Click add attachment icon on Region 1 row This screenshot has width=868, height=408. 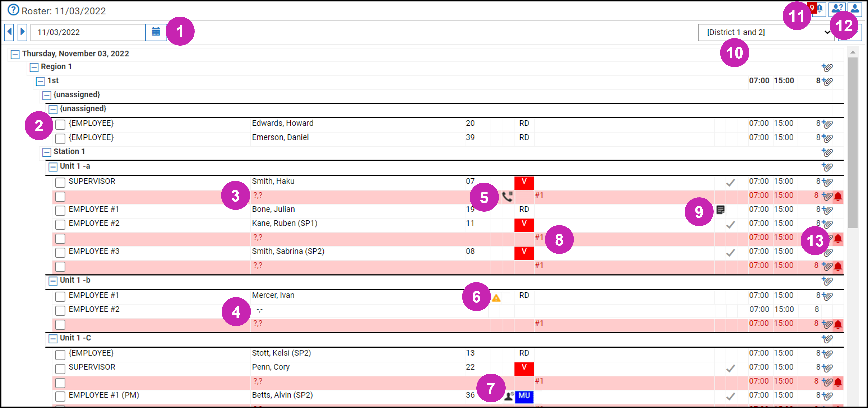[x=827, y=67]
